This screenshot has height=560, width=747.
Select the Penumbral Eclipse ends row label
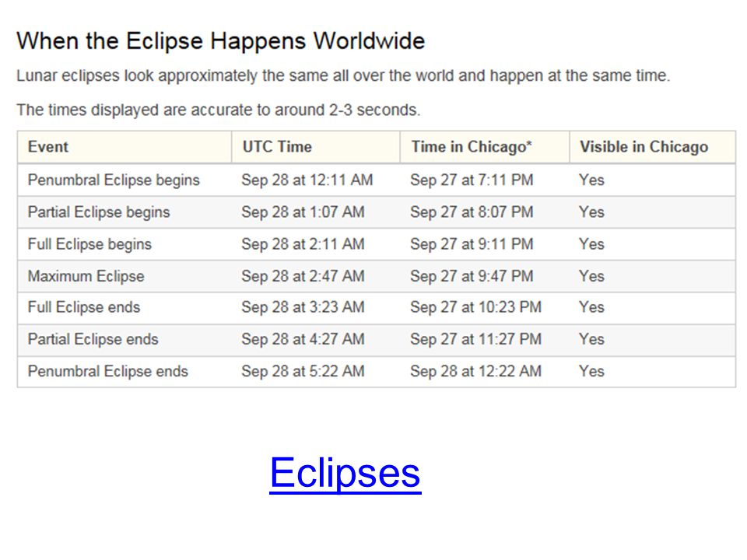107,371
